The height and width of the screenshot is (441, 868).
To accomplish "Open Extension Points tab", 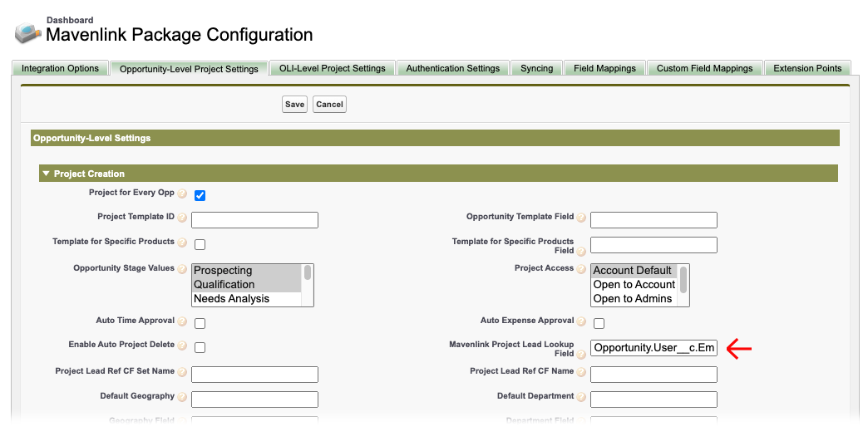I will point(807,68).
